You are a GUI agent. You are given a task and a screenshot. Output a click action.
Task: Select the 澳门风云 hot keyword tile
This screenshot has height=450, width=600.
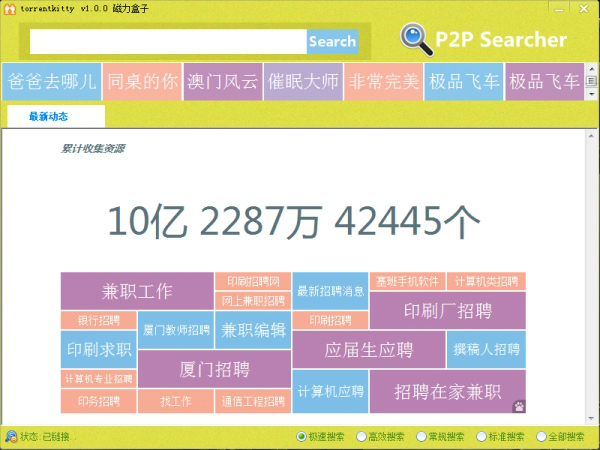(x=222, y=82)
